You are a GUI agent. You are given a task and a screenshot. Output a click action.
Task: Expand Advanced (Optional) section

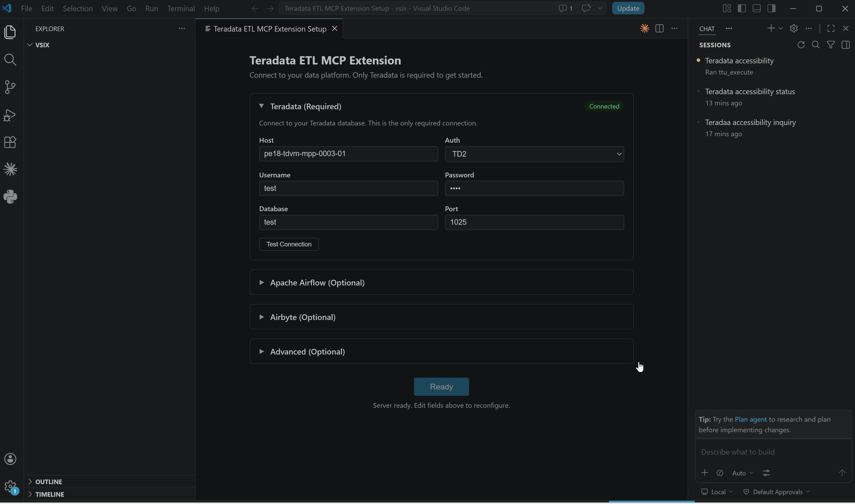point(261,352)
